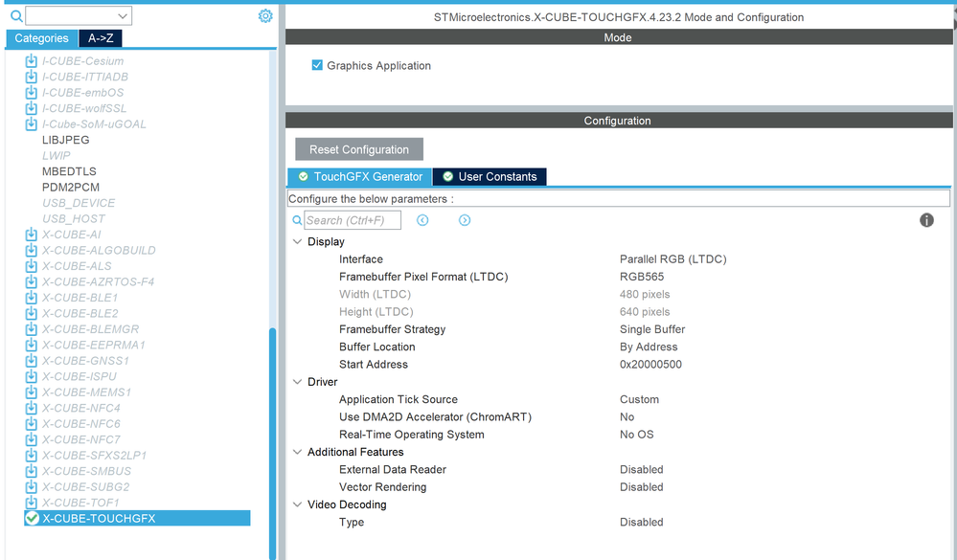Open Buffer Location value By Address
Image resolution: width=957 pixels, height=560 pixels.
[649, 347]
